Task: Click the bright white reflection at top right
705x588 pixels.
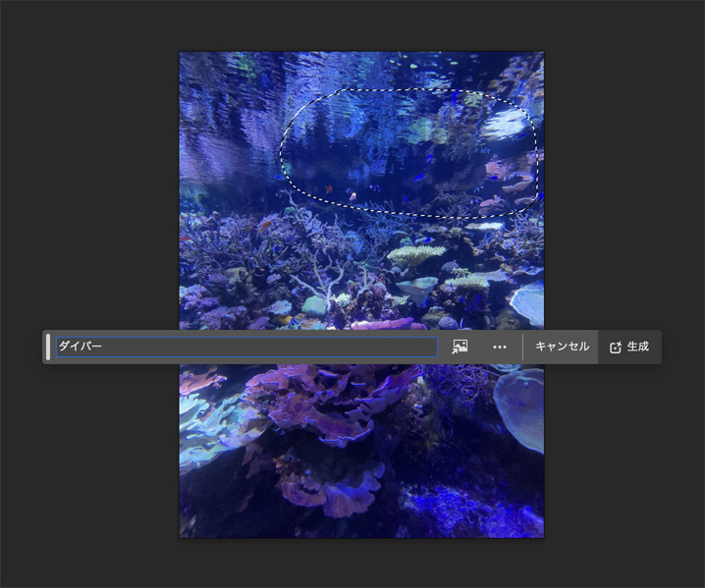Action: [508, 124]
